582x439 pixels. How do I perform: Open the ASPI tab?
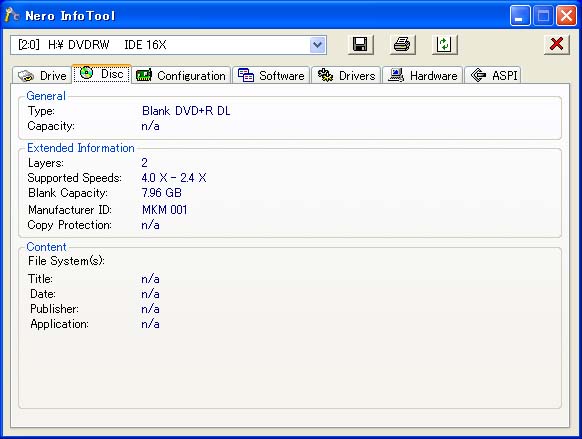493,75
